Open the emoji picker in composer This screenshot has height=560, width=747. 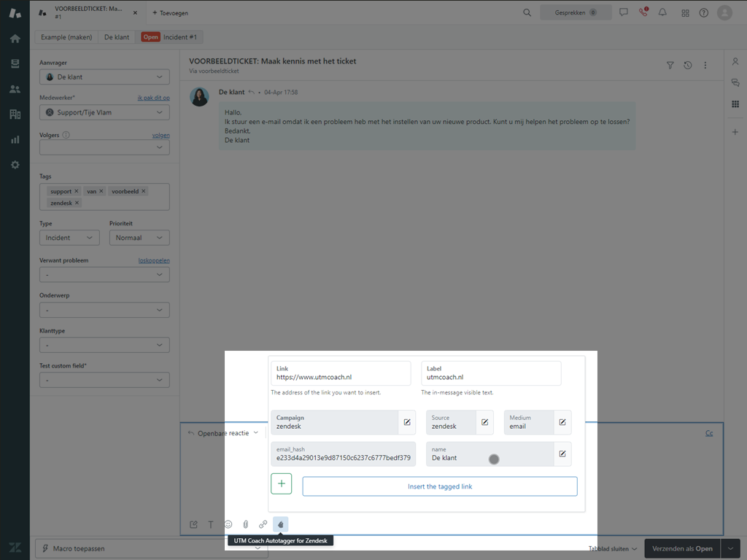(228, 524)
